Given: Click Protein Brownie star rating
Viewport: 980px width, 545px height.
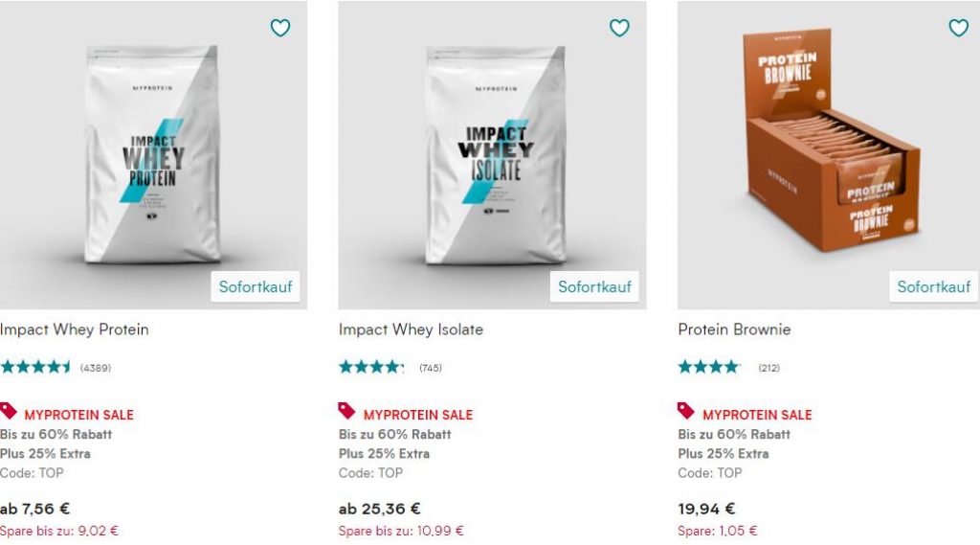Looking at the screenshot, I should (x=709, y=367).
